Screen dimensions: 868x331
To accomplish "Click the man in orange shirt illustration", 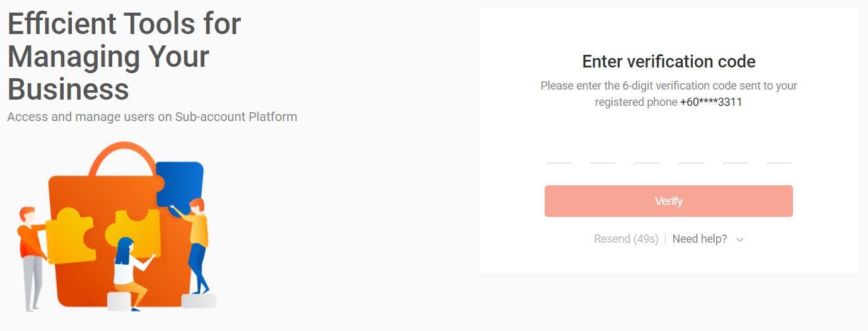I will coord(32,258).
